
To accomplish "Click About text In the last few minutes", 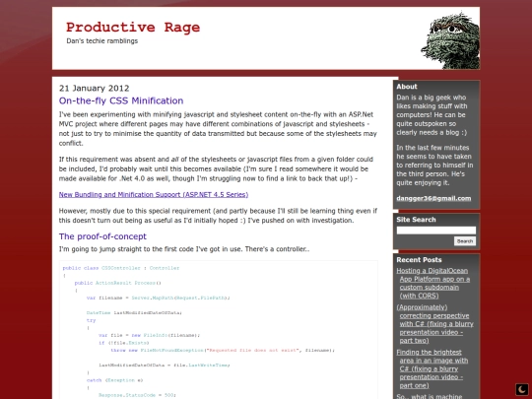I will pos(434,166).
